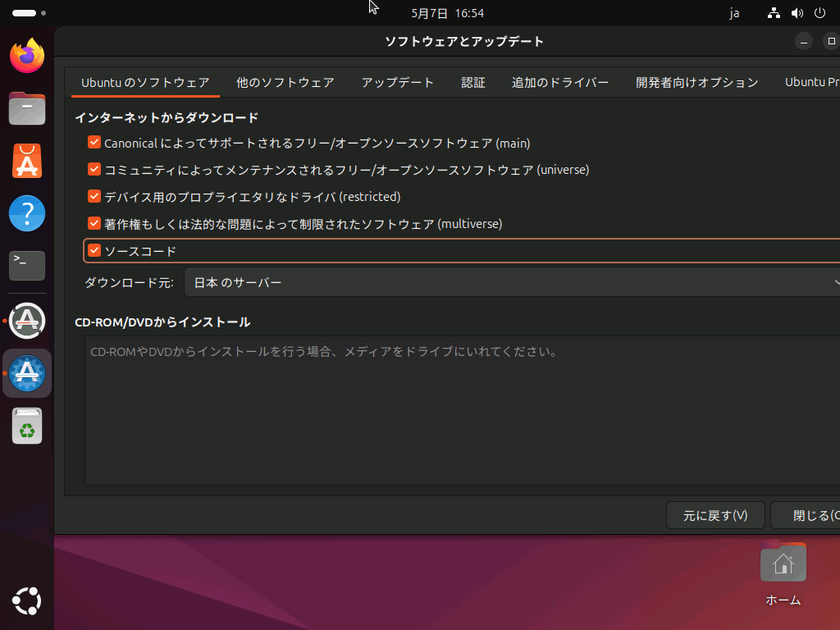
Task: Launch Ubuntu Software orange bag icon
Action: (x=27, y=161)
